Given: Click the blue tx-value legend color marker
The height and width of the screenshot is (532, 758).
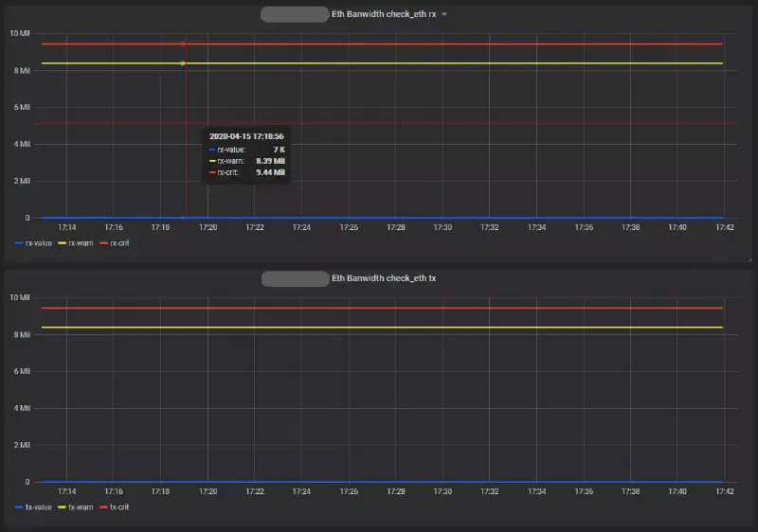Looking at the screenshot, I should click(x=19, y=507).
